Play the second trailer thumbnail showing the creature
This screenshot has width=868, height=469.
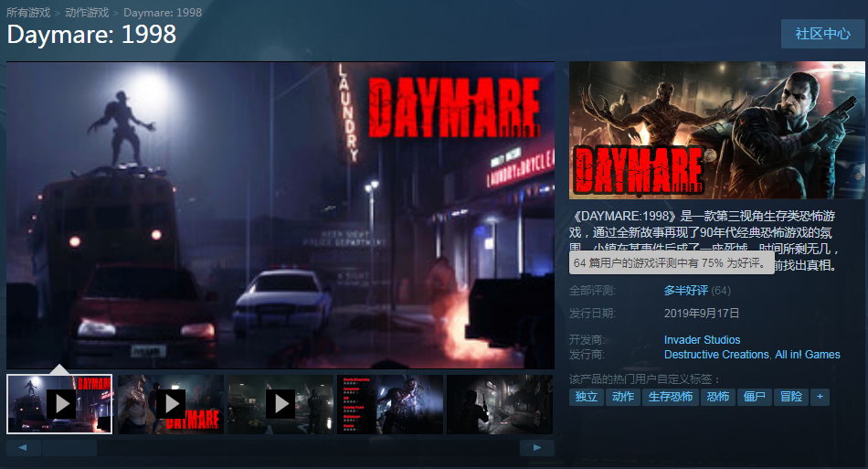[x=171, y=403]
